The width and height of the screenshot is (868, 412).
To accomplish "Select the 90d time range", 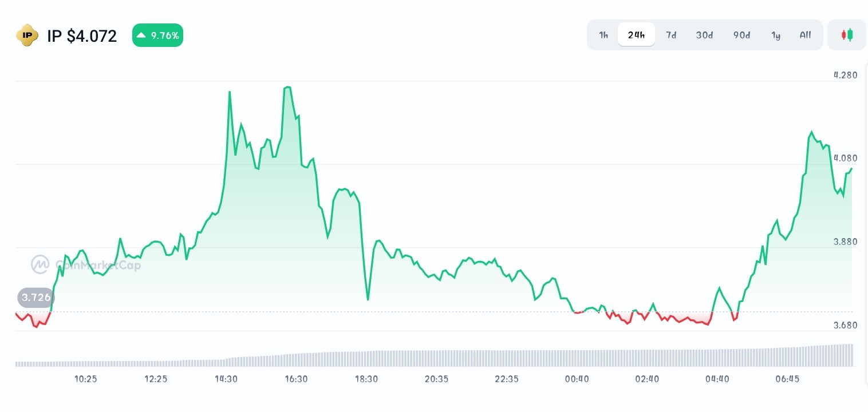I will click(741, 35).
